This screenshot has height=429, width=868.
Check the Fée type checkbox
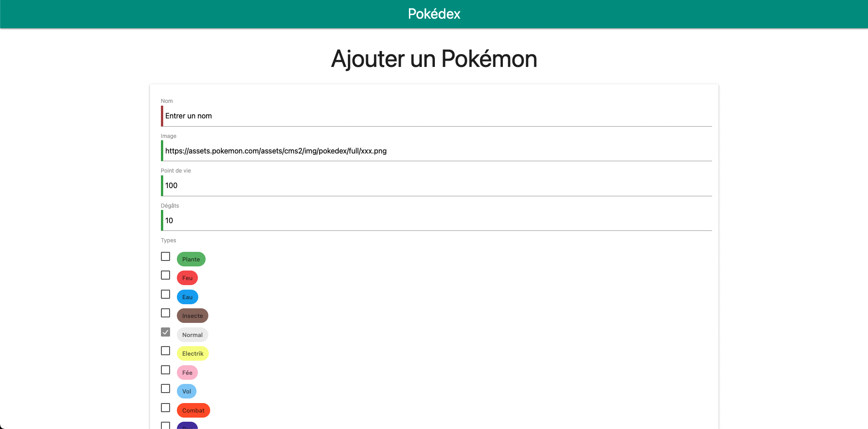[x=165, y=370]
